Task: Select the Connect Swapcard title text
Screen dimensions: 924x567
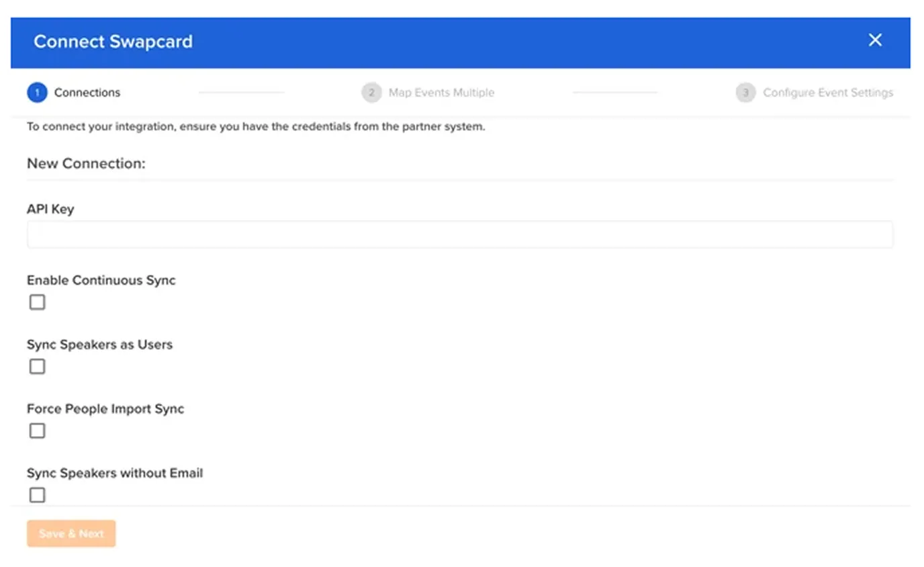Action: [x=113, y=42]
